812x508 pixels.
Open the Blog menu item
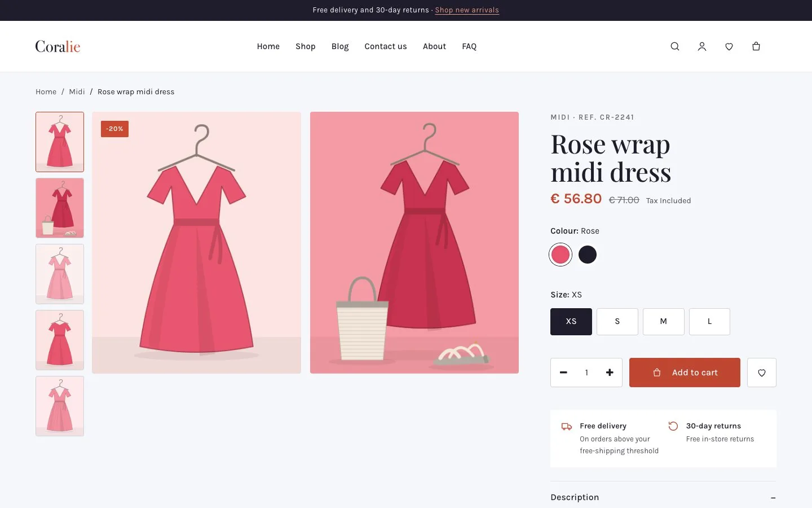(340, 46)
